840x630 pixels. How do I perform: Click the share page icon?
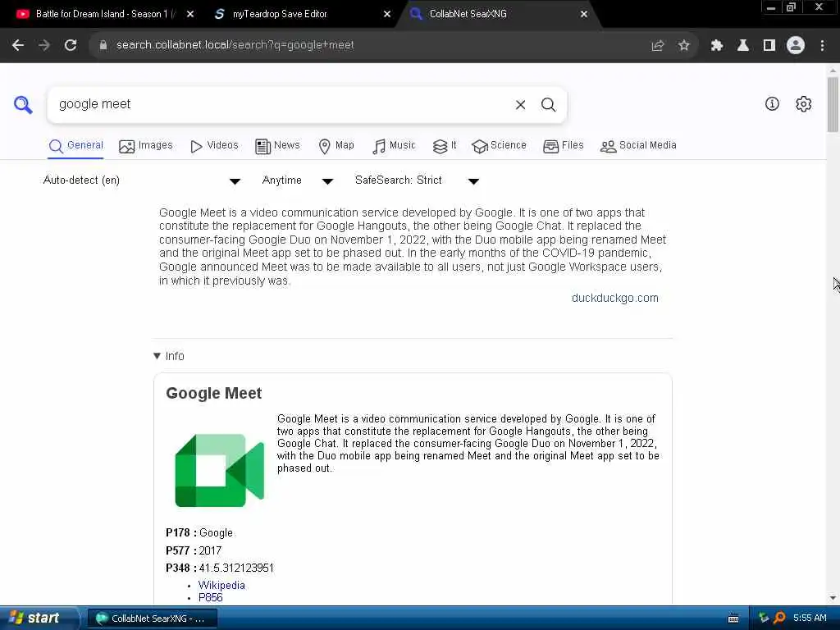click(x=658, y=46)
